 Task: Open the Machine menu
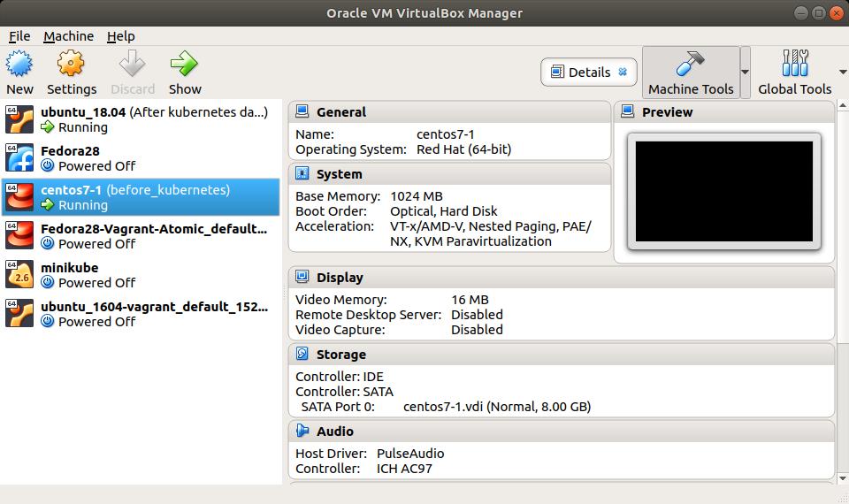[68, 36]
